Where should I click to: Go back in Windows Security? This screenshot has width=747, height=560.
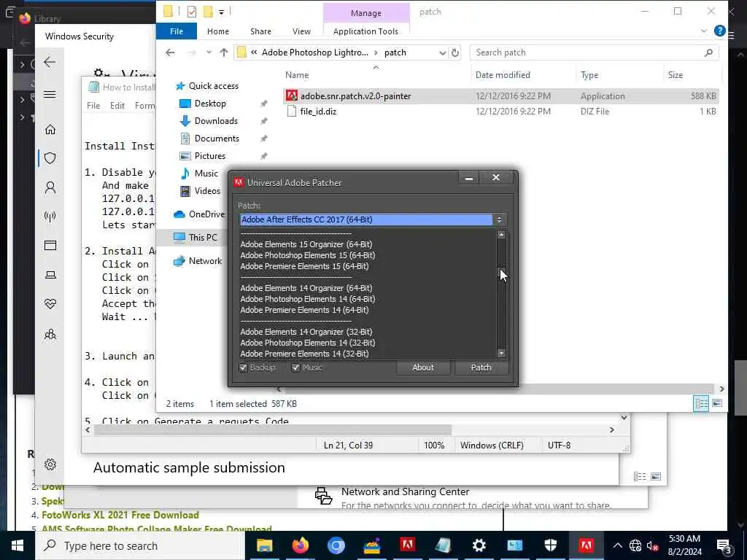point(50,62)
